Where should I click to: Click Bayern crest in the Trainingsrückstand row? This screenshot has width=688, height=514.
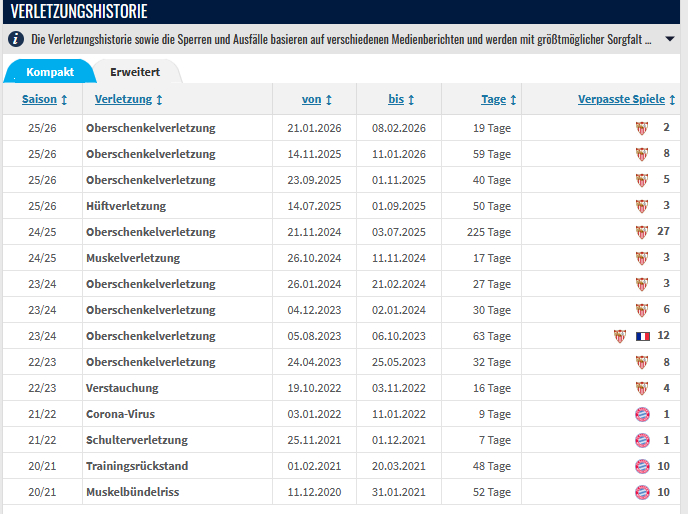pos(642,466)
